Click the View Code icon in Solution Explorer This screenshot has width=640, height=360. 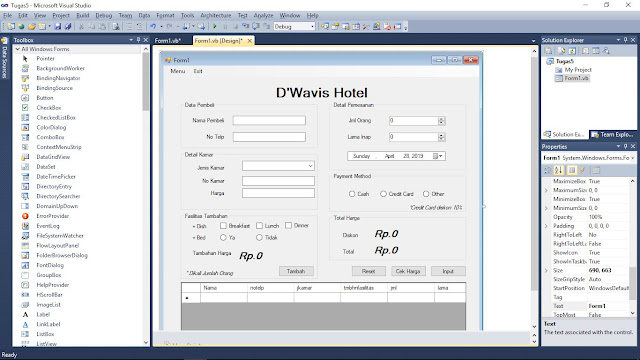tap(585, 51)
